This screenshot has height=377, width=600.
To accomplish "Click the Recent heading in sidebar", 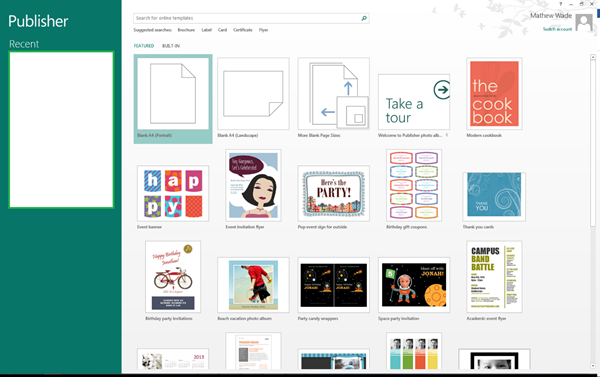I will coord(24,44).
